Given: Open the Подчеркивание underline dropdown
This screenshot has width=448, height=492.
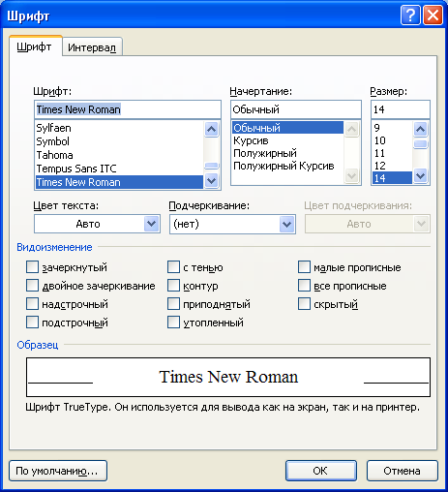Looking at the screenshot, I should point(232,224).
